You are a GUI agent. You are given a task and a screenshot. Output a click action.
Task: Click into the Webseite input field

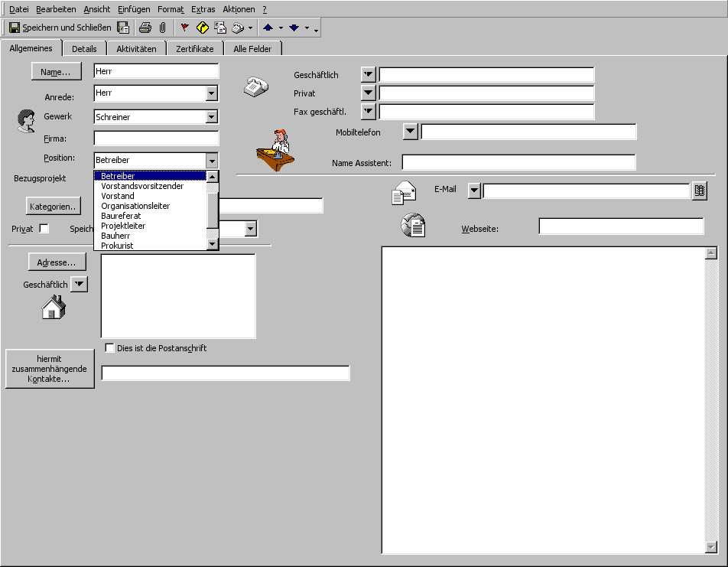click(620, 226)
